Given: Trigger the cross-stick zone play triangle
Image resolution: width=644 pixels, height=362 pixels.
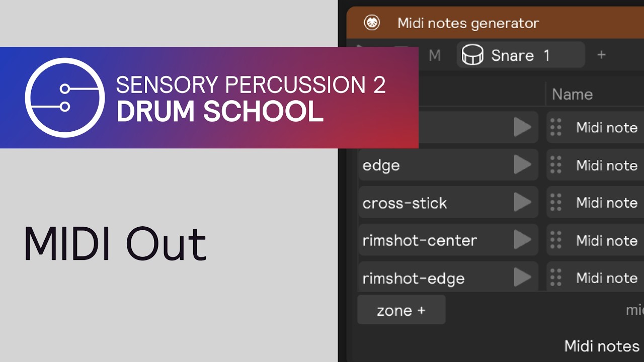Looking at the screenshot, I should (x=522, y=203).
